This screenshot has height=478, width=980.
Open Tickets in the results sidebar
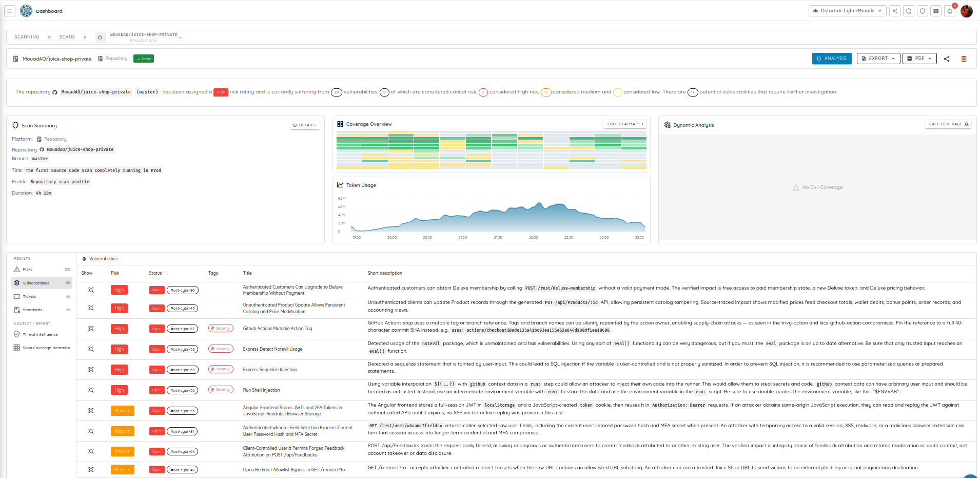point(42,297)
